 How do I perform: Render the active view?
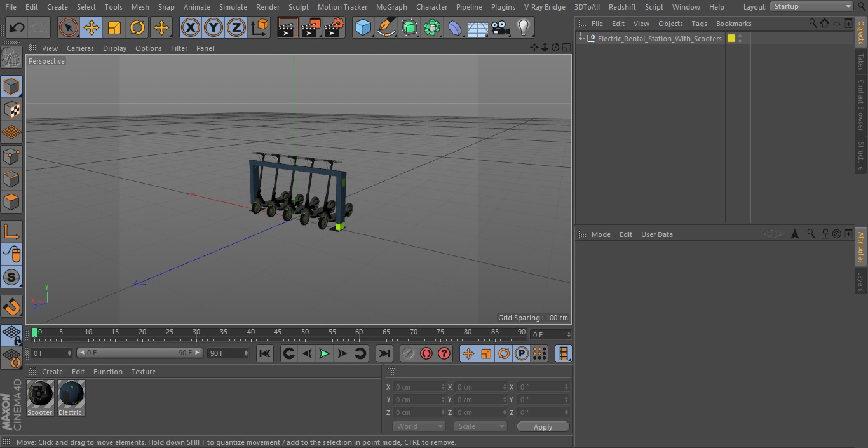(288, 27)
